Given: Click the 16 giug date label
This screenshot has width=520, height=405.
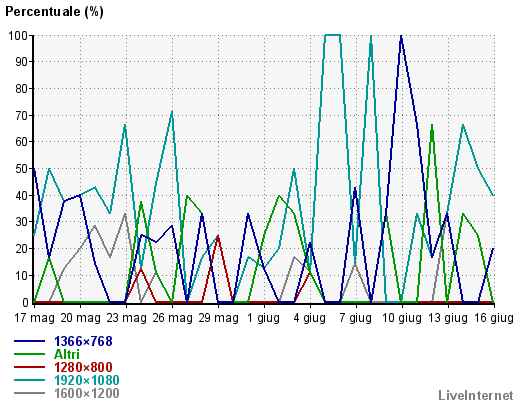Looking at the screenshot, I should (x=494, y=318).
